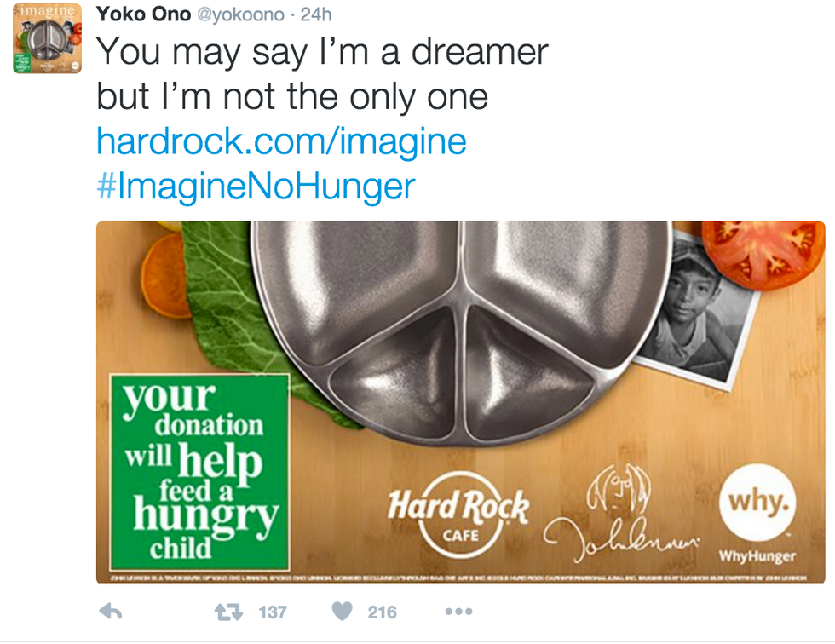Image resolution: width=835 pixels, height=644 pixels.
Task: Like the tweet with the heart icon
Action: (x=342, y=612)
